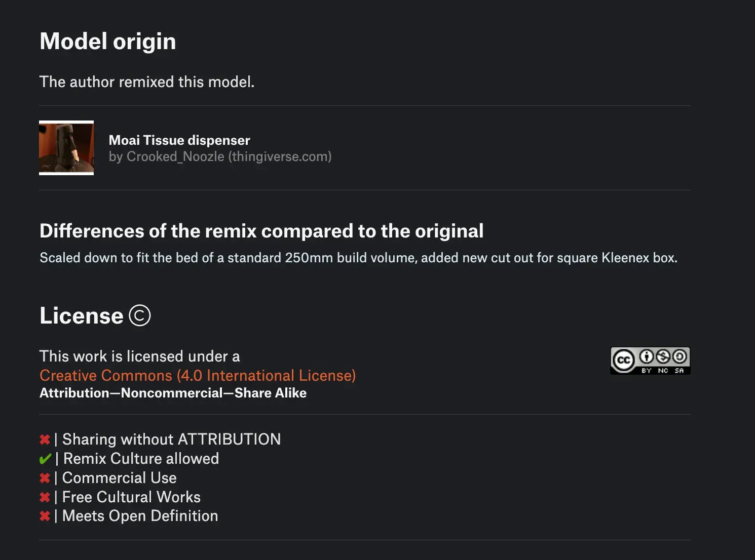The image size is (755, 560).
Task: Click the red cross beside Meets Open Definition
Action: pyautogui.click(x=45, y=516)
